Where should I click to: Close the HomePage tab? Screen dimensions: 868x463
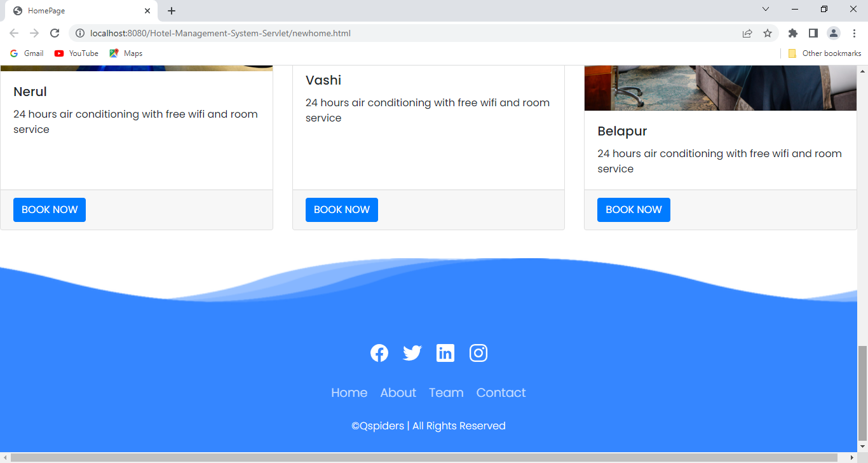click(147, 11)
